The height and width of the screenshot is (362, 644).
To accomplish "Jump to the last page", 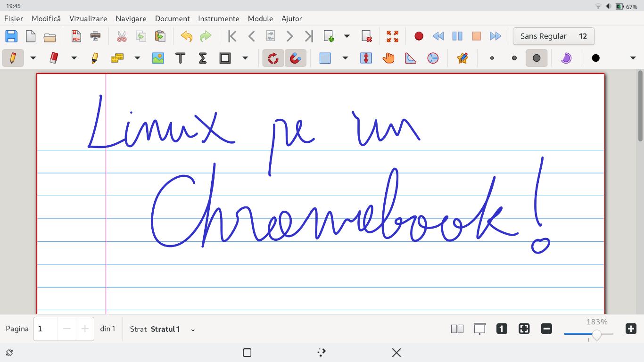I will coord(309,36).
